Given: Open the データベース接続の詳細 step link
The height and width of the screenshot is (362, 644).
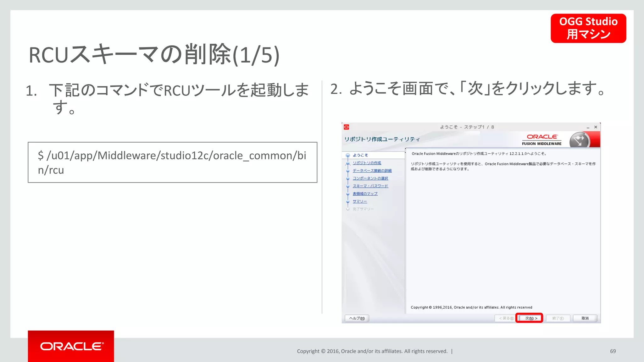Looking at the screenshot, I should point(372,171).
